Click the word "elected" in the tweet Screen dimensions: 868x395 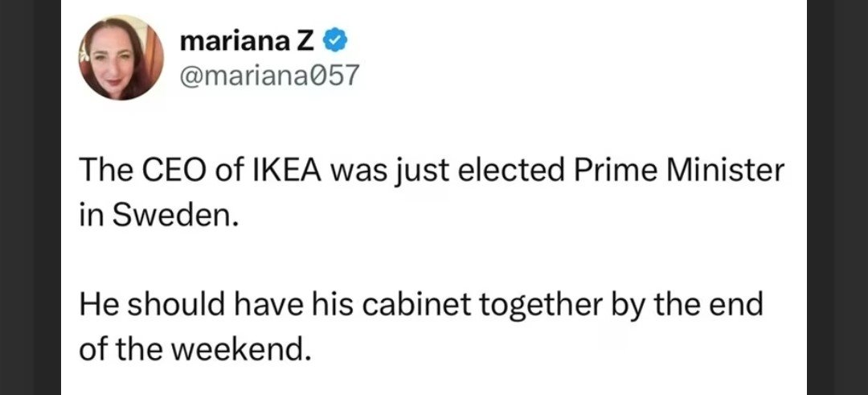pyautogui.click(x=501, y=171)
